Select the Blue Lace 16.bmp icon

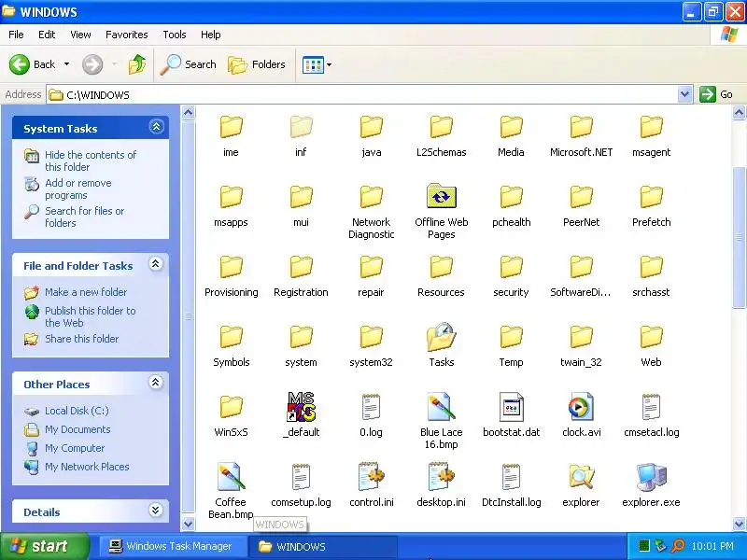(x=441, y=407)
